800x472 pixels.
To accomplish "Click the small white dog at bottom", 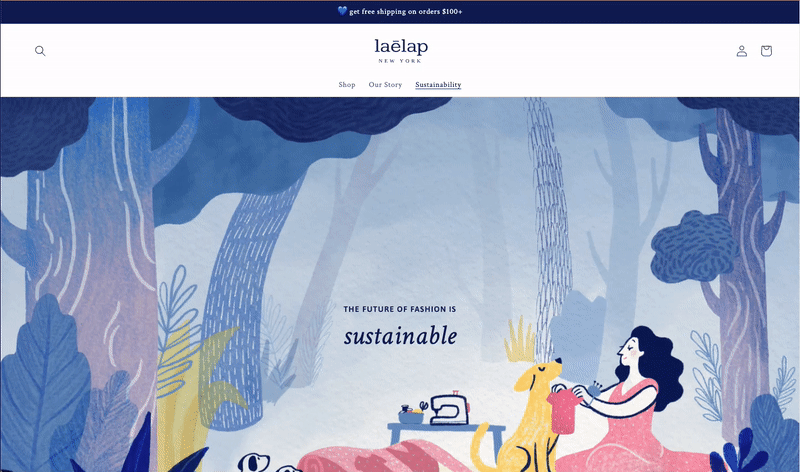I will pos(253,462).
